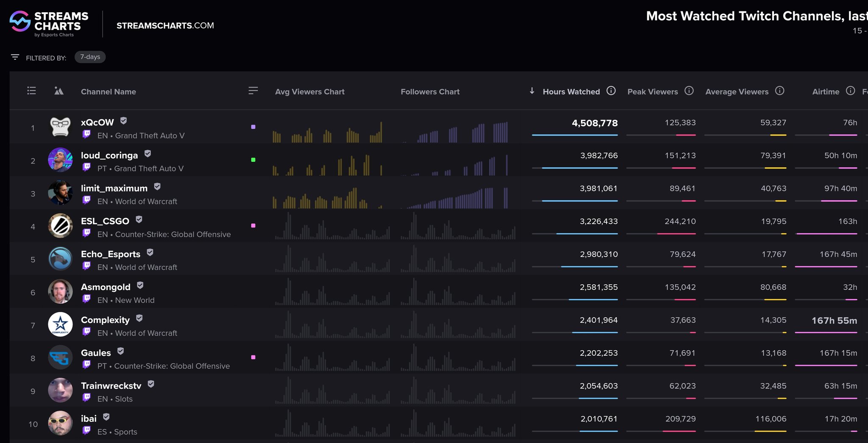868x443 pixels.
Task: Click the verified badge next to loud_coringa
Action: [x=147, y=154]
